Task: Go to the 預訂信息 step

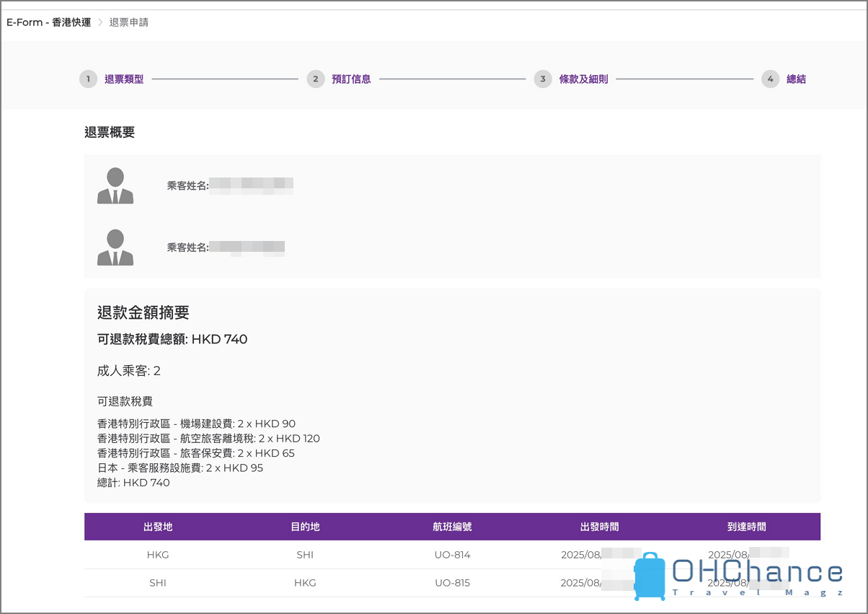Action: click(351, 79)
